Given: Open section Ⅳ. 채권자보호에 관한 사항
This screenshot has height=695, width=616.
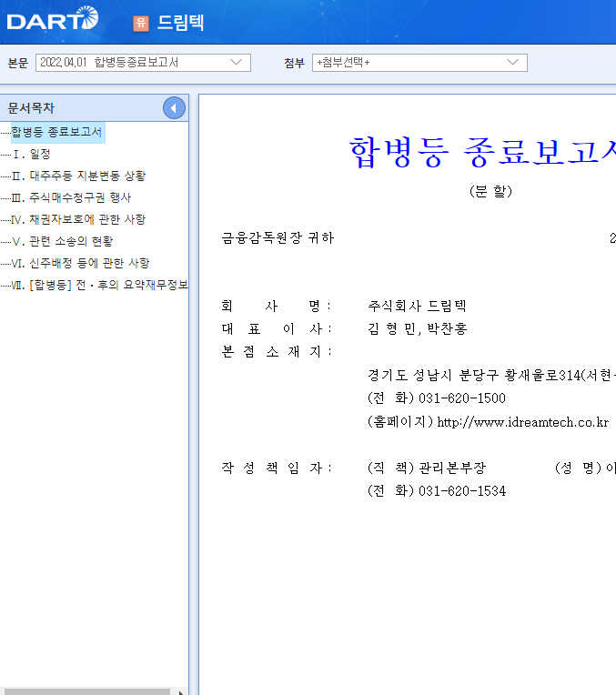Looking at the screenshot, I should pos(78,219).
